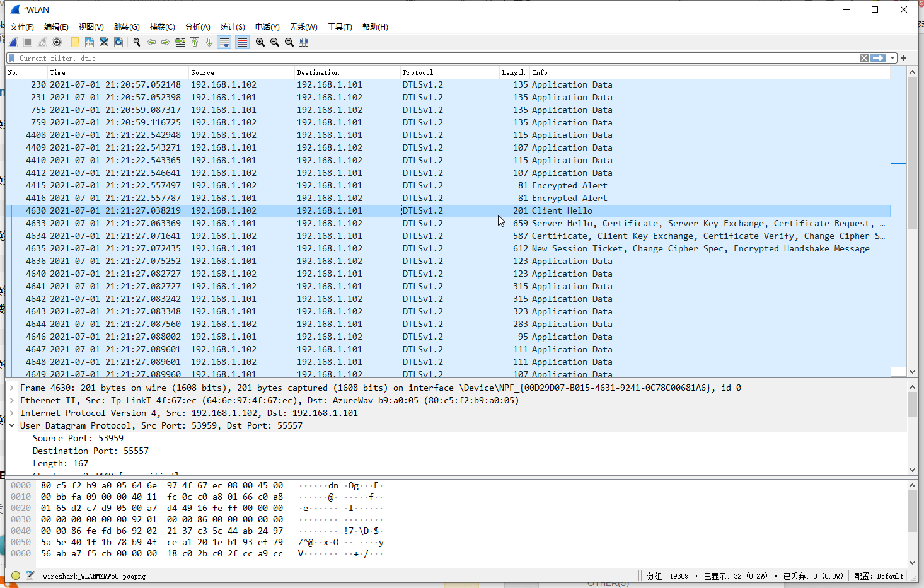Select packet 4415 Encrypted Alert row
The image size is (924, 588).
[x=448, y=185]
